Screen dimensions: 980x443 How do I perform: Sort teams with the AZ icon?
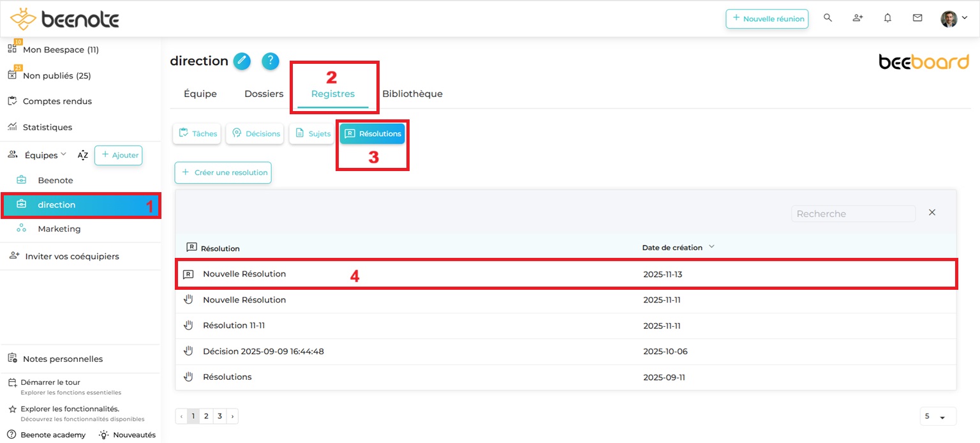click(83, 155)
